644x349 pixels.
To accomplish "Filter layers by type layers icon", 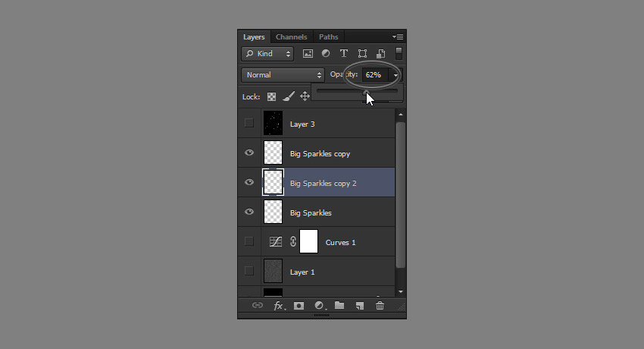I will click(x=344, y=53).
